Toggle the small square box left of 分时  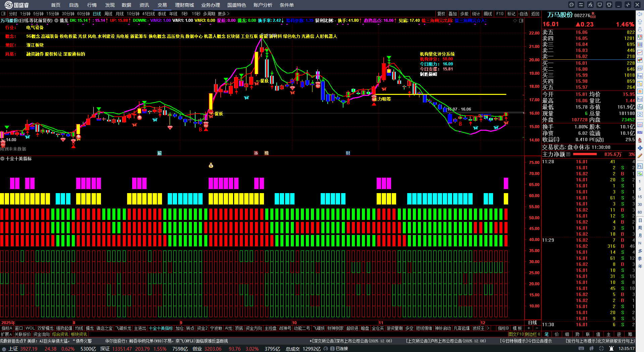(3, 14)
